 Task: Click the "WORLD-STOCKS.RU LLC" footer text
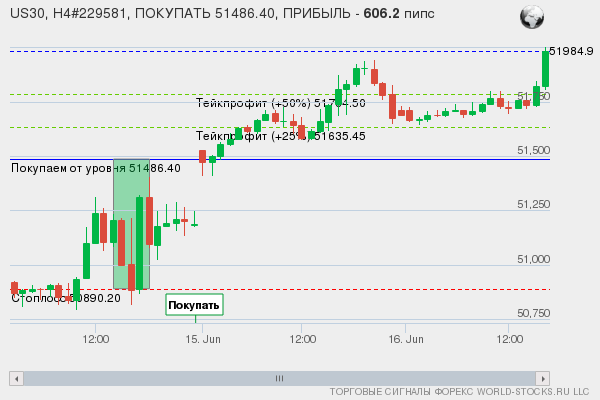pos(533,392)
